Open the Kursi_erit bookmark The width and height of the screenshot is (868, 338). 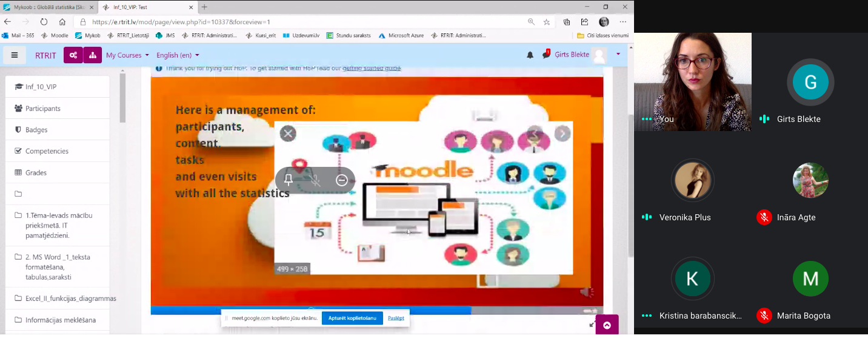(261, 35)
